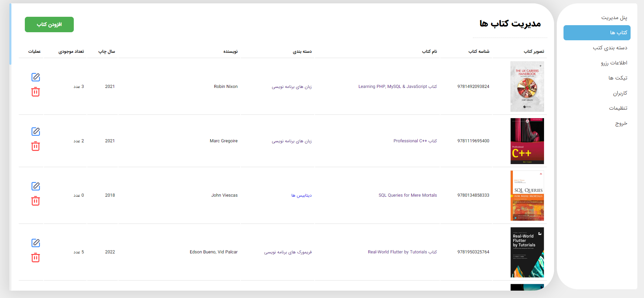Click the Professional C++ cover image

(x=527, y=141)
